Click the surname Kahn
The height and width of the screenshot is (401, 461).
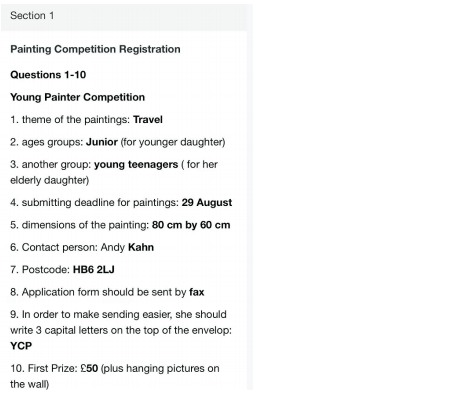coord(141,247)
